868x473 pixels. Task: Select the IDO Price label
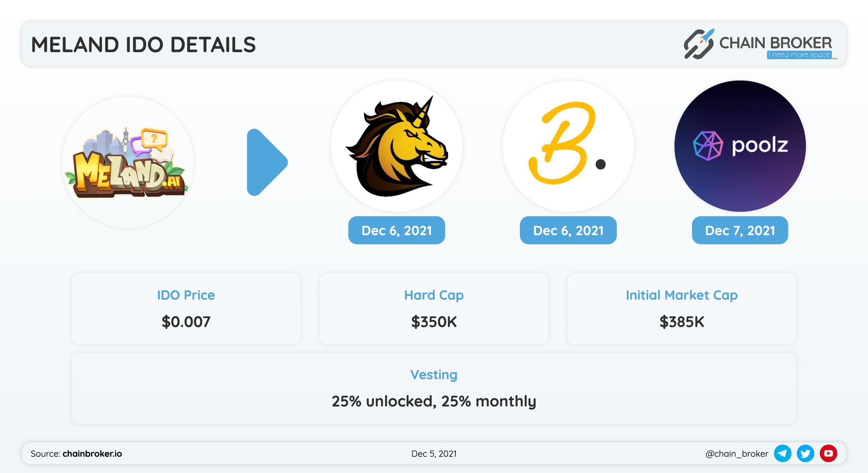click(x=186, y=295)
